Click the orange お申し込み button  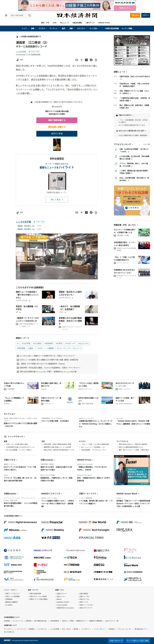pyautogui.click(x=135, y=15)
